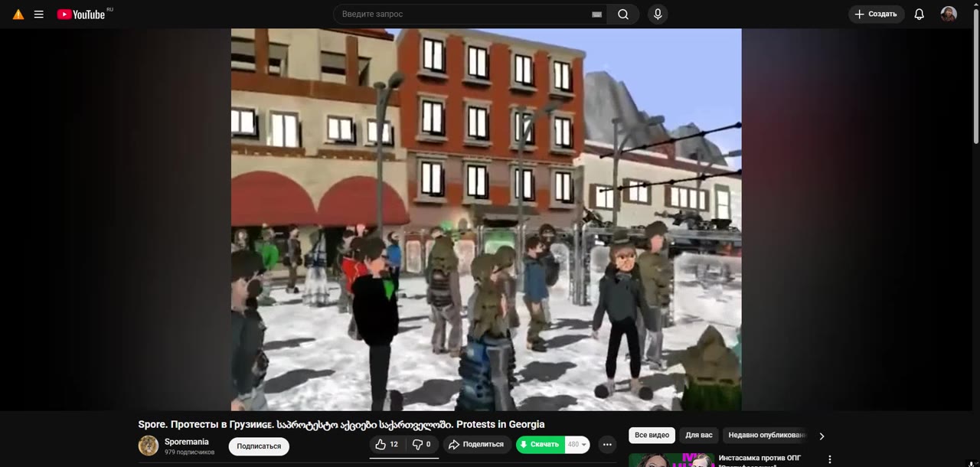The height and width of the screenshot is (467, 980).
Task: Select the Недавно опубликованные chip
Action: point(766,436)
